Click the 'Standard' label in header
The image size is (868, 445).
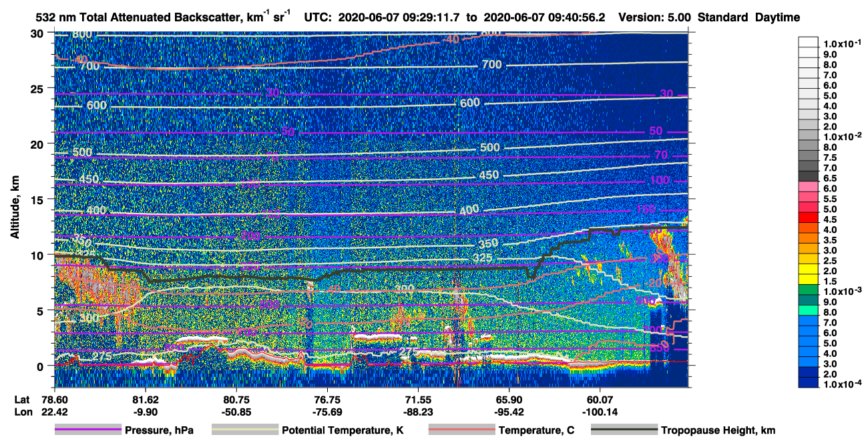pos(723,18)
